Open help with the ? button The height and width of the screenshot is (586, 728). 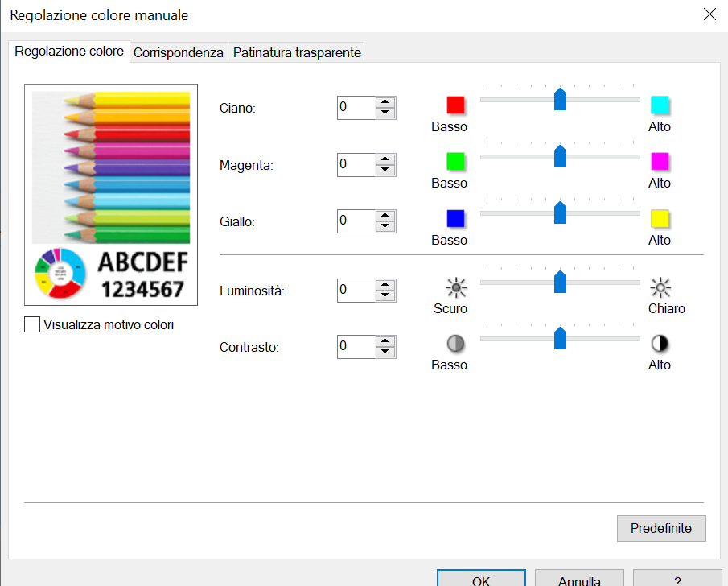pos(677,579)
